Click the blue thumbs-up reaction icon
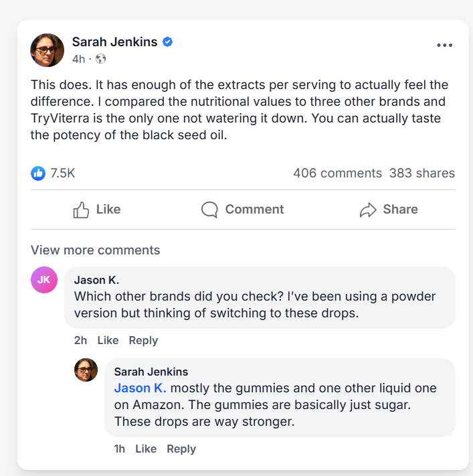The image size is (473, 476). [x=38, y=173]
